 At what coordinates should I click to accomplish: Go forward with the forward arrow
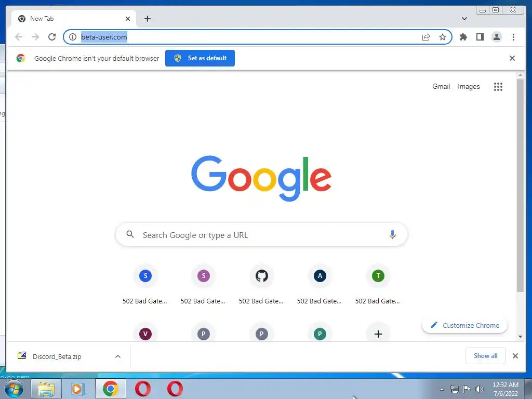(x=35, y=37)
